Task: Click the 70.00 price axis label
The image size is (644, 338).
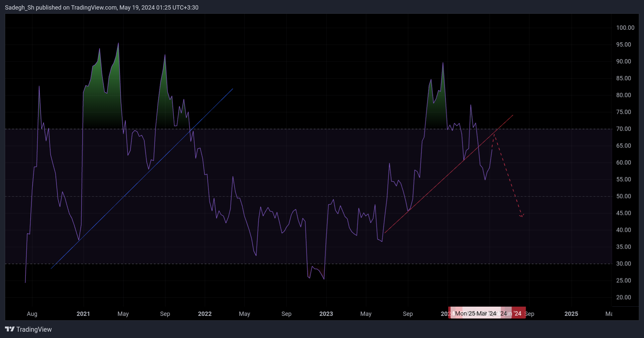Action: tap(624, 129)
